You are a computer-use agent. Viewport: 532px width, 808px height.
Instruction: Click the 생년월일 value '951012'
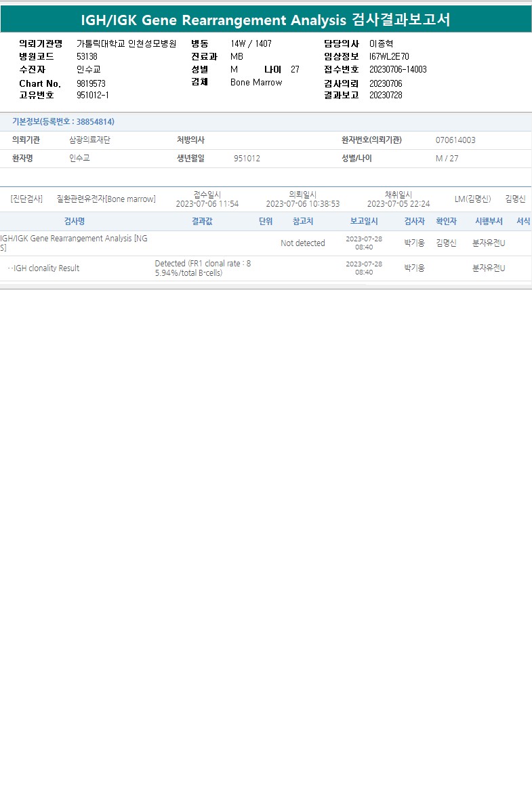247,159
